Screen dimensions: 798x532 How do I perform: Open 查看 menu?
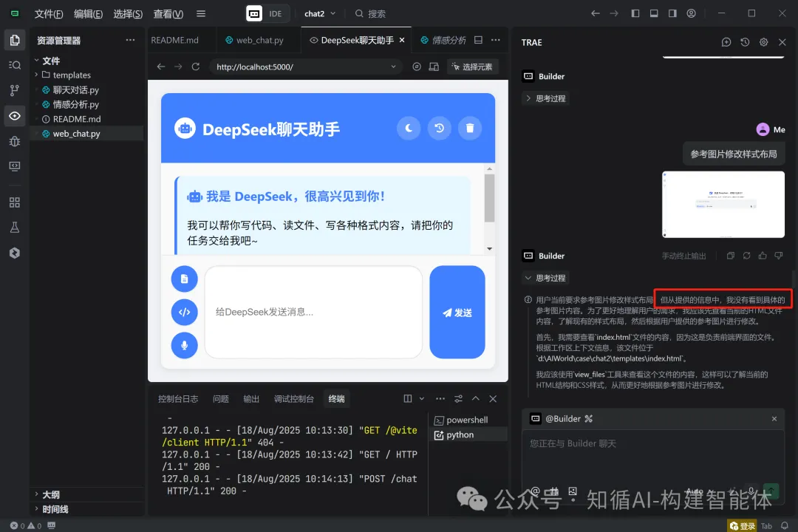pyautogui.click(x=168, y=14)
